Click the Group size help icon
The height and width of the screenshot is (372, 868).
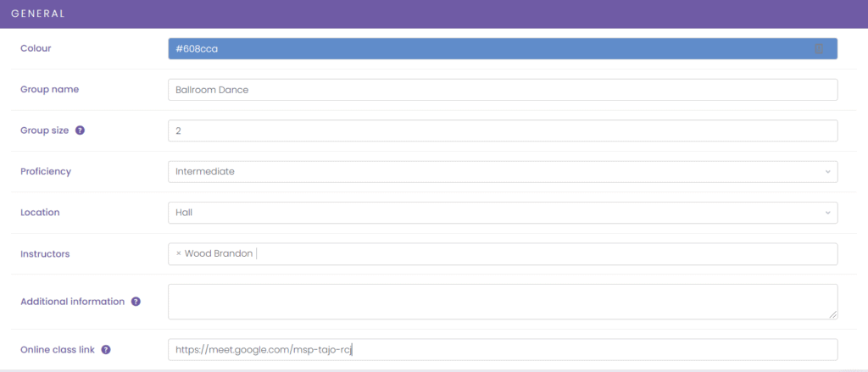click(x=80, y=130)
